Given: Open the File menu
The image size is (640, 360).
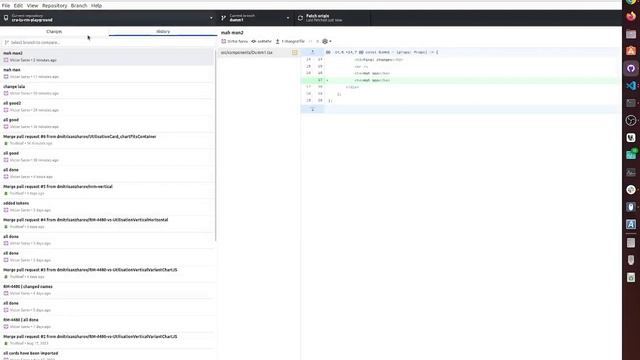Looking at the screenshot, I should point(6,6).
